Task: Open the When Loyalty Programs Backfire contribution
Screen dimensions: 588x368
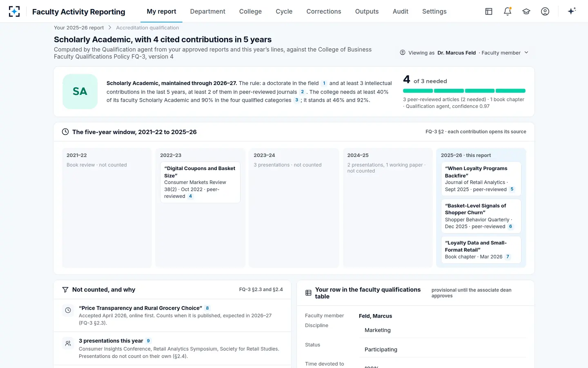Action: click(x=481, y=179)
